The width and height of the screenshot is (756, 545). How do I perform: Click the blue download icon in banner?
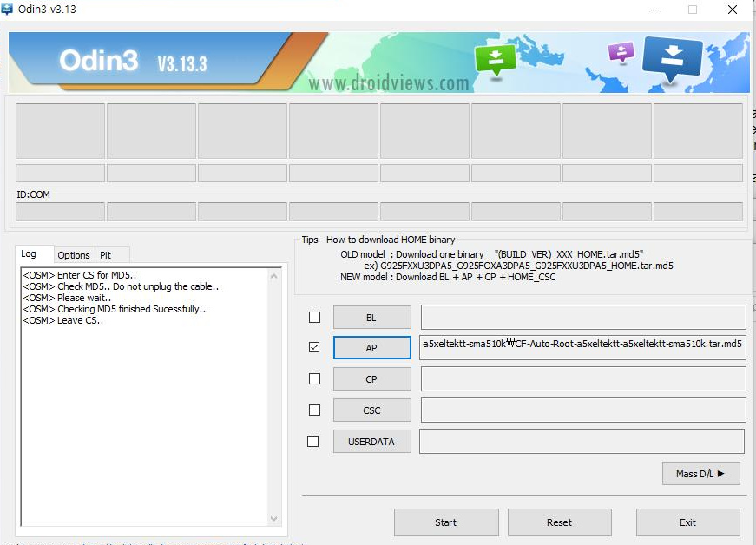672,58
